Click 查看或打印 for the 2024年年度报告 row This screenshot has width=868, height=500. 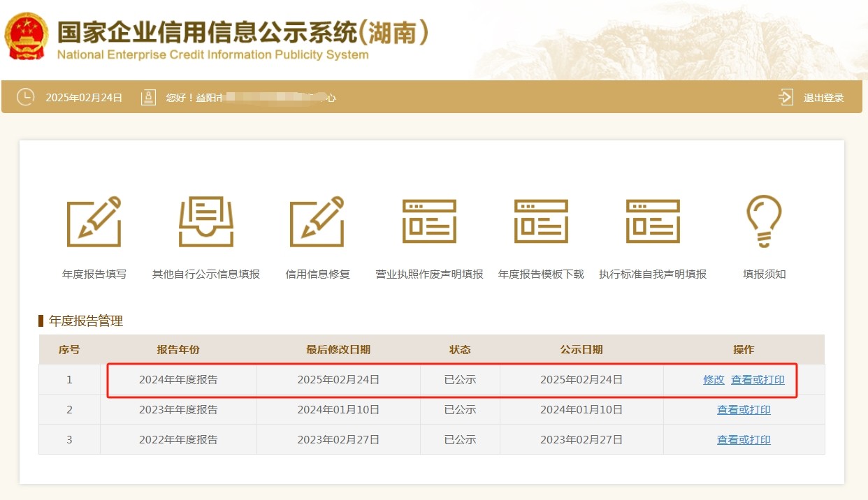pyautogui.click(x=758, y=380)
